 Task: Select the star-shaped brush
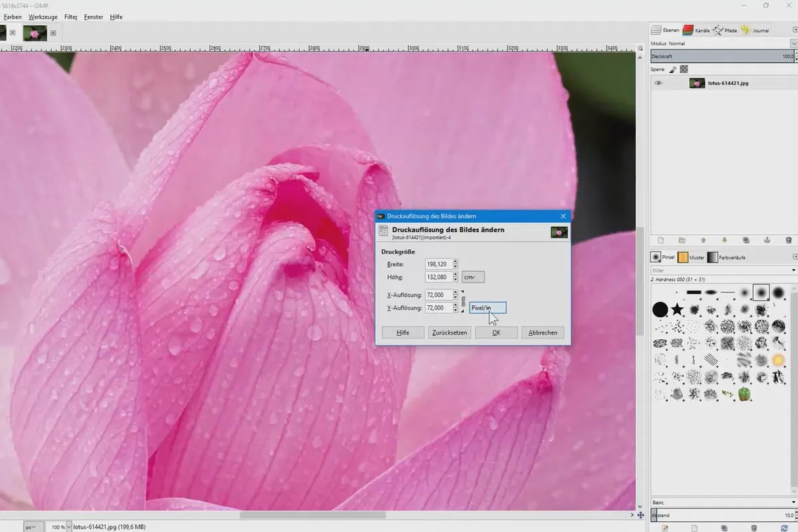pyautogui.click(x=677, y=309)
